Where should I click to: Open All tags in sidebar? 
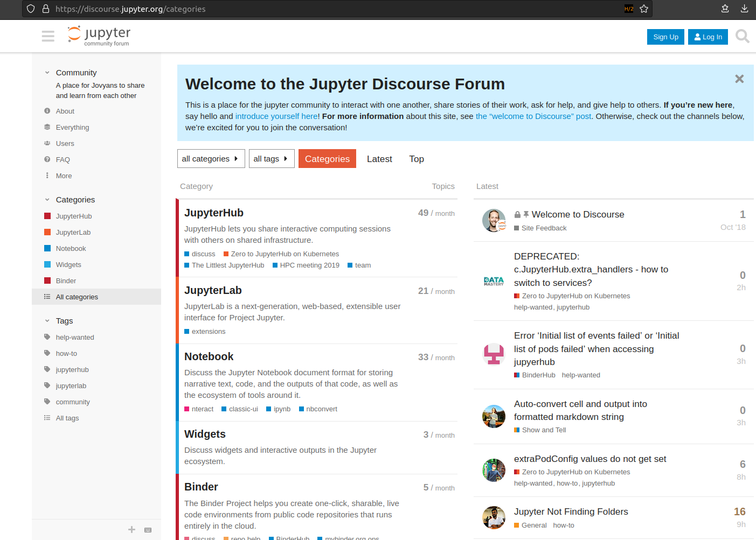(x=67, y=418)
